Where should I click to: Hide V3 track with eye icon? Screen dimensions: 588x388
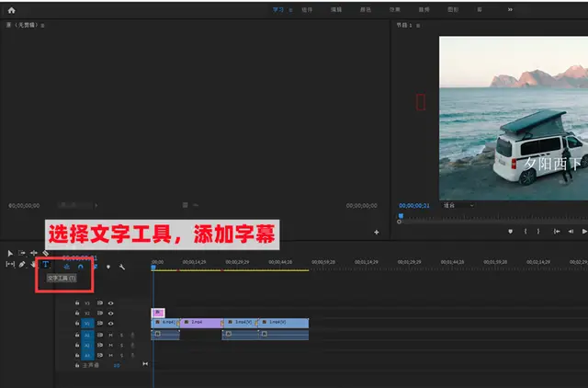point(110,303)
